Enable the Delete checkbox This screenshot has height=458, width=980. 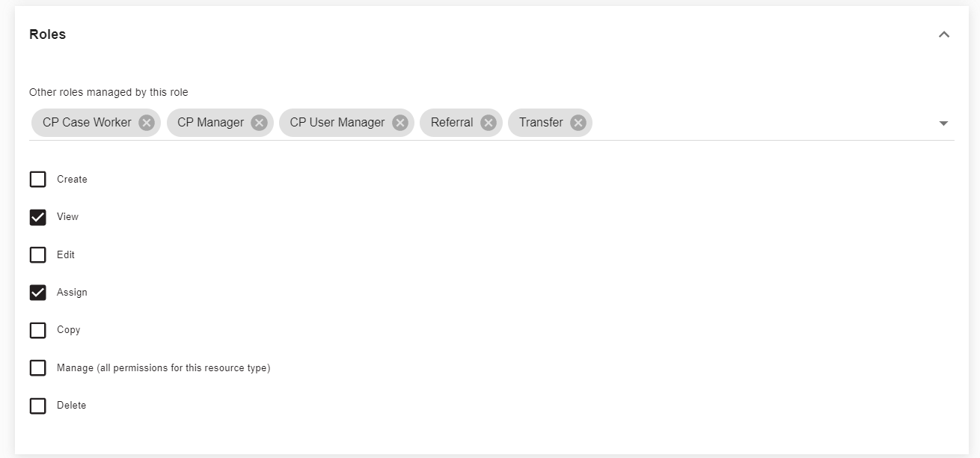(37, 406)
